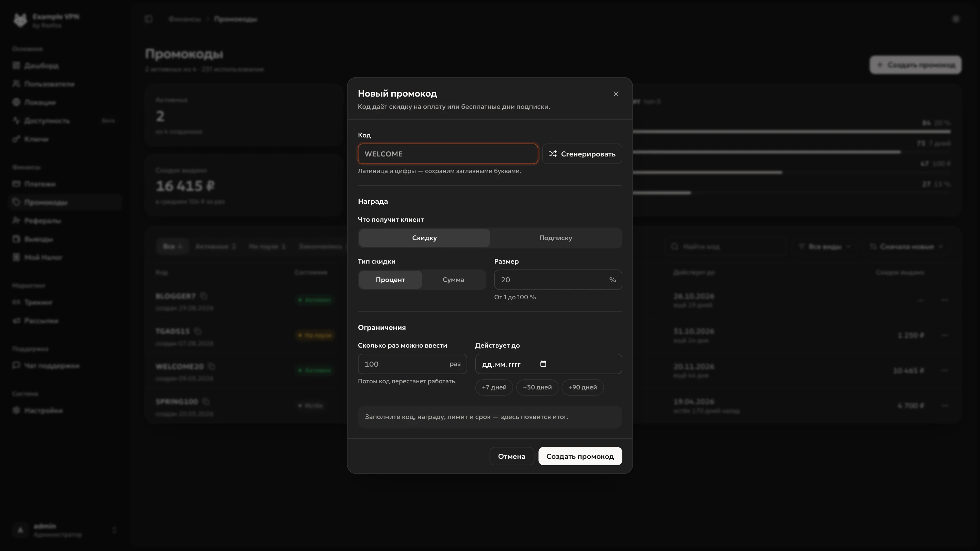
Task: Open Платежи in the sidebar
Action: pos(66,184)
